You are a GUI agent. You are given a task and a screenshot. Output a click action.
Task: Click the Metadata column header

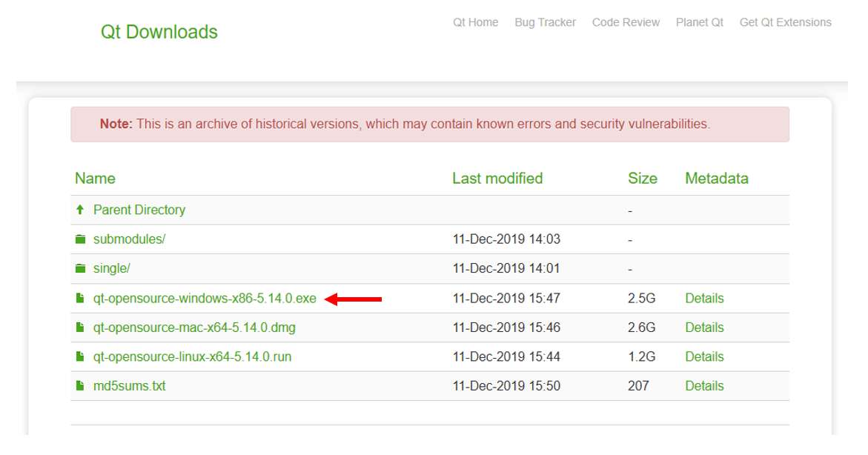pyautogui.click(x=716, y=179)
